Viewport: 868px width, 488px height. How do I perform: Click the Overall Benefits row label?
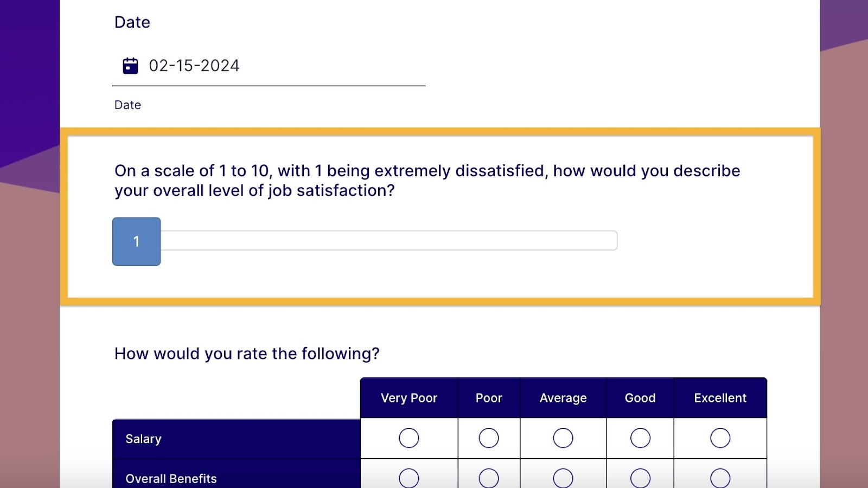pyautogui.click(x=171, y=479)
